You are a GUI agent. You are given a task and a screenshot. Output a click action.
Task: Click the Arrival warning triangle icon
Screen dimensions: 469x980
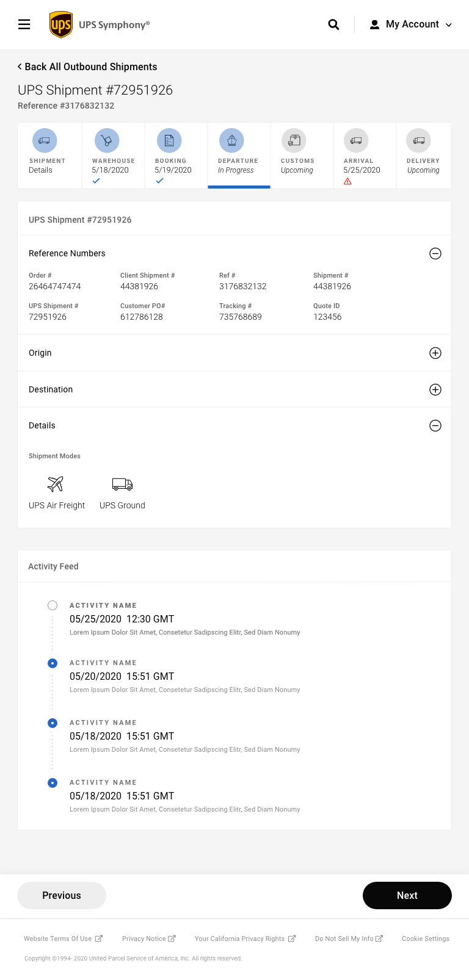point(347,181)
